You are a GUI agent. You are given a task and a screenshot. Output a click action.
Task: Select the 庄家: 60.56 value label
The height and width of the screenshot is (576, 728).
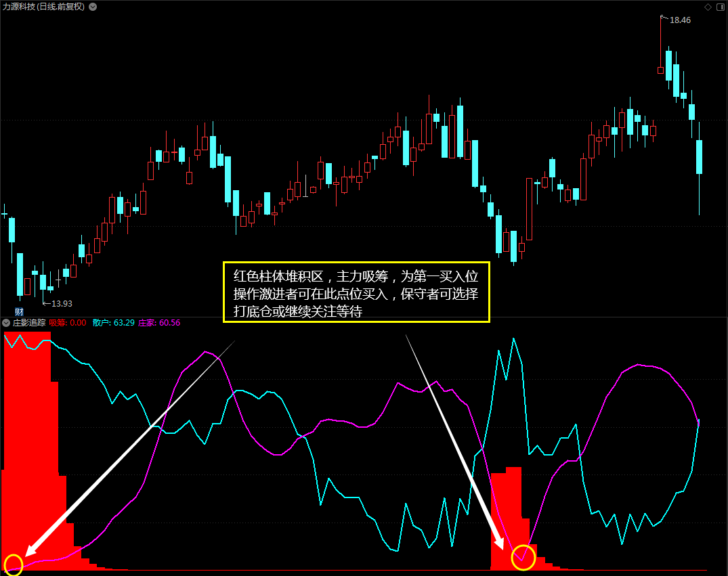click(x=159, y=323)
